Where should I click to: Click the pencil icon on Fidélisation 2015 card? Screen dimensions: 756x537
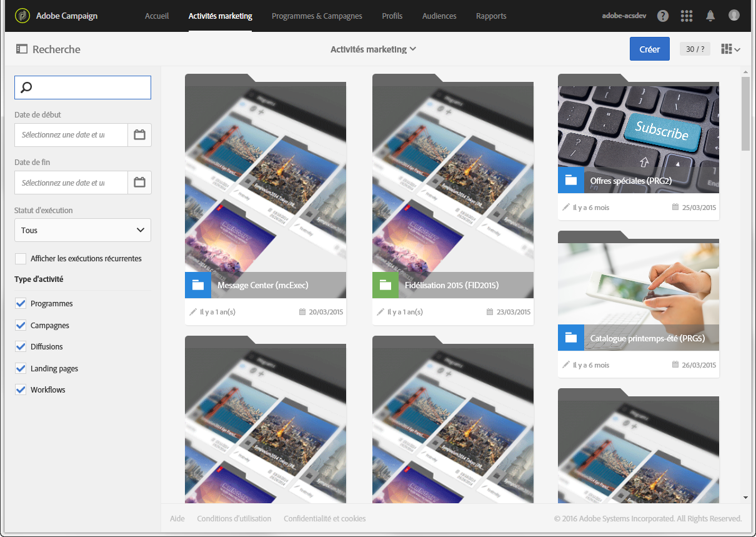380,312
